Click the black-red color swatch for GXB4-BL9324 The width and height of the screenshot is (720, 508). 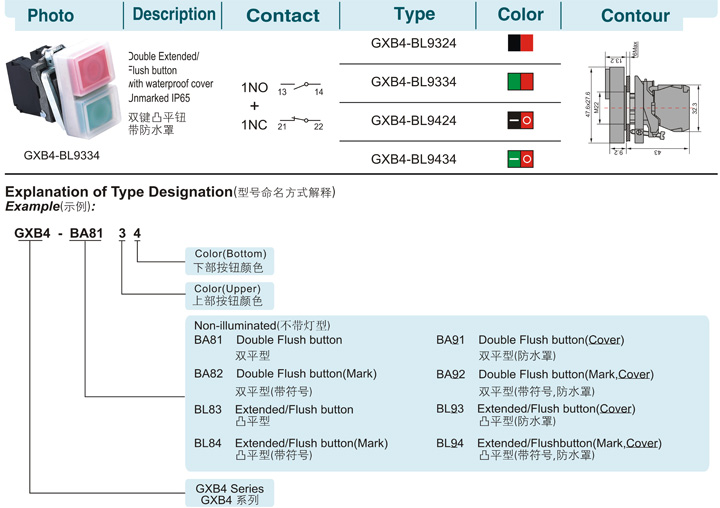(x=520, y=43)
